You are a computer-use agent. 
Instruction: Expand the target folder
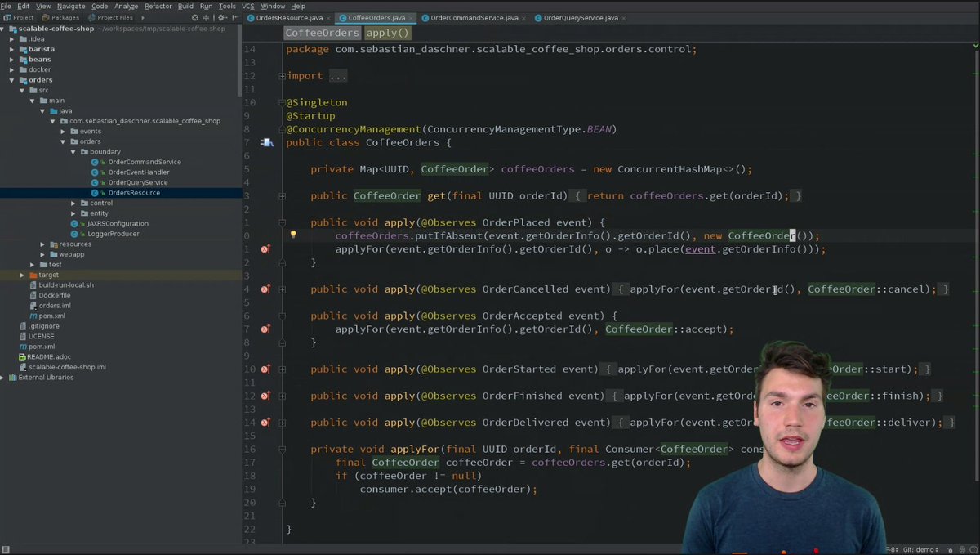click(x=23, y=275)
